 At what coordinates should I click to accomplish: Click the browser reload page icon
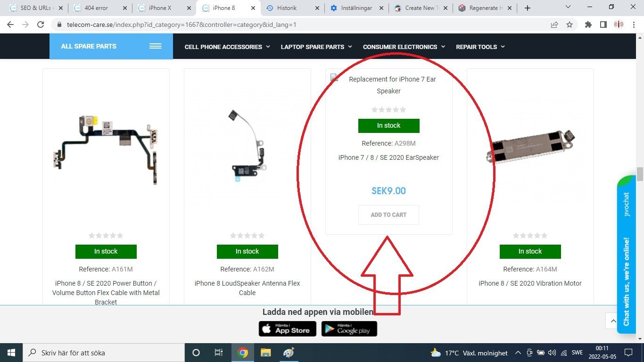point(41,25)
